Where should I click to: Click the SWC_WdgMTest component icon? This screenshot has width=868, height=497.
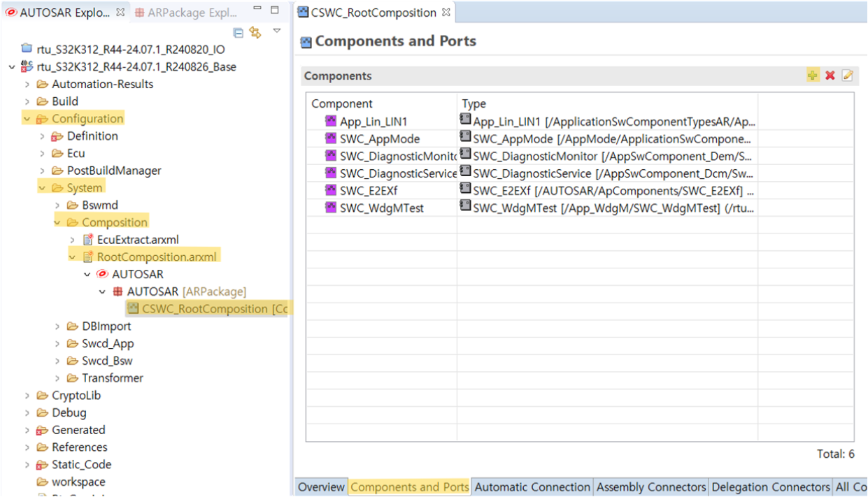click(331, 207)
